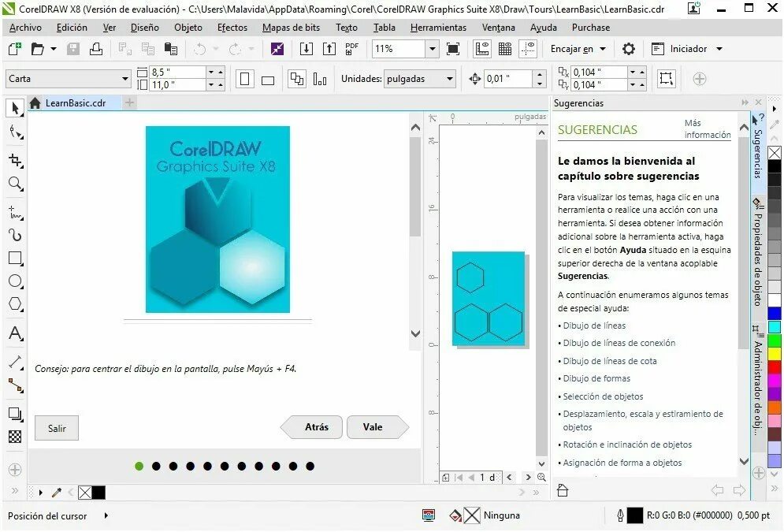
Task: Open the Dibujo de líneas topic
Action: pos(594,326)
